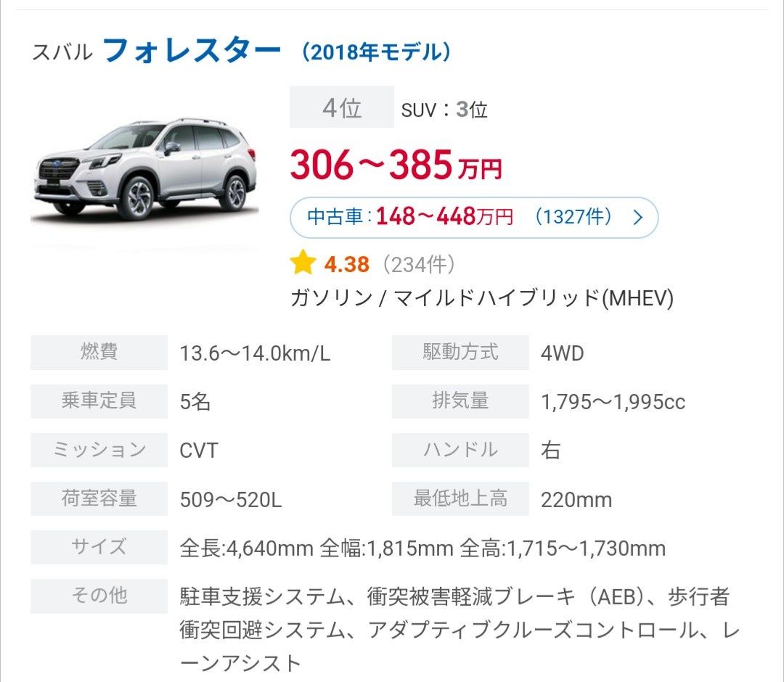This screenshot has height=682, width=784.
Task: Click the 4.38 review score
Action: 347,264
